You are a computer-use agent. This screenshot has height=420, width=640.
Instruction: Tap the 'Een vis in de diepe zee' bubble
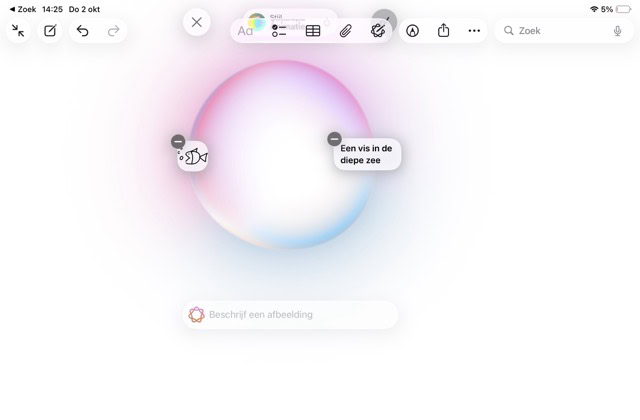(x=368, y=155)
